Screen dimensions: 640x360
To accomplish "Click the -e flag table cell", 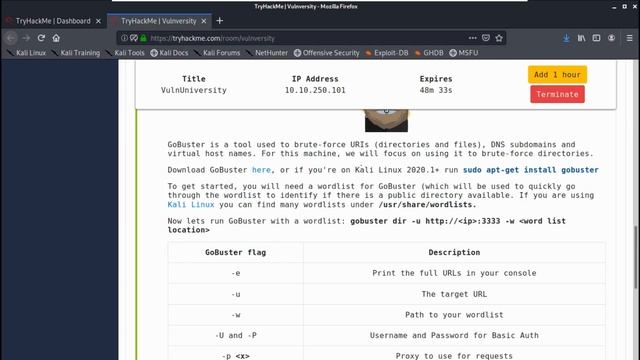I will (236, 273).
